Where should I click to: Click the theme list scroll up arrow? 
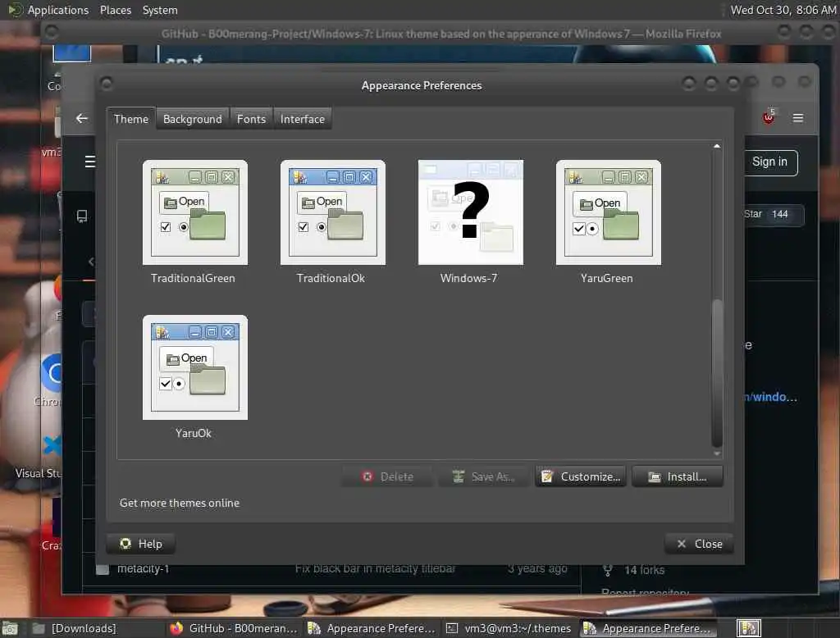click(717, 146)
